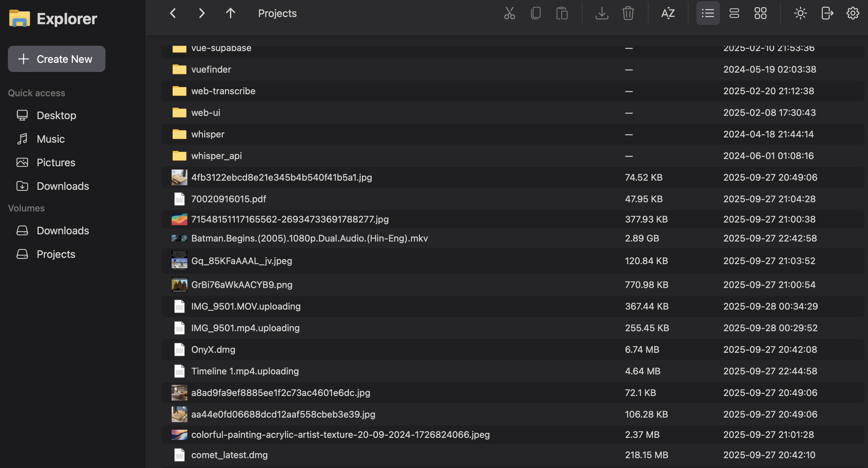Viewport: 868px width, 468px height.
Task: Go up one directory level
Action: (x=230, y=13)
